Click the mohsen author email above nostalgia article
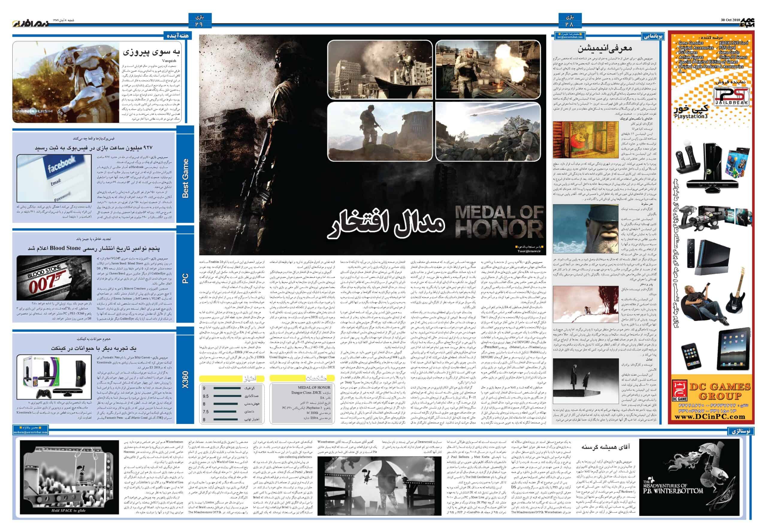The image size is (767, 532). (31, 432)
